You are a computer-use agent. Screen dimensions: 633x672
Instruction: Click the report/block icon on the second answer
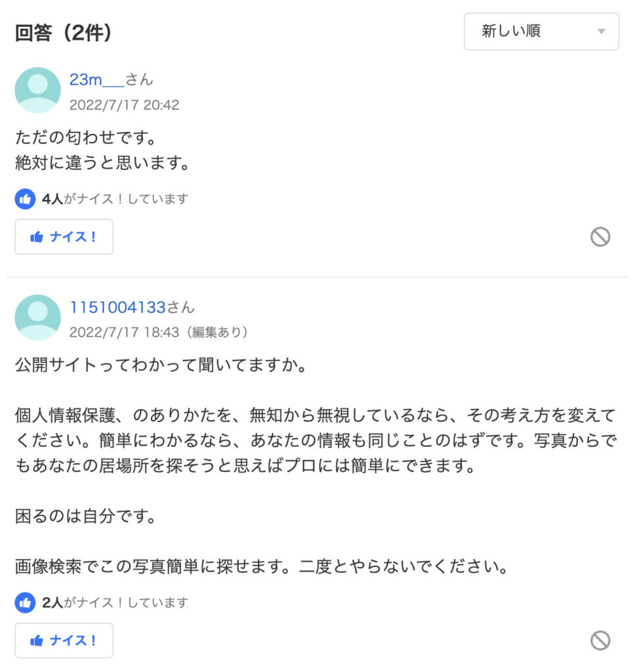(x=600, y=640)
